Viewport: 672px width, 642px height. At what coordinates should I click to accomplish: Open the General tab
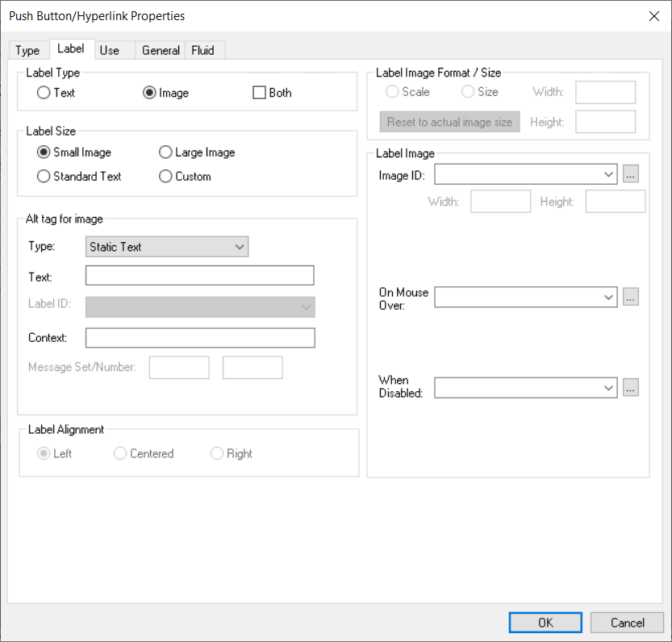pos(160,50)
